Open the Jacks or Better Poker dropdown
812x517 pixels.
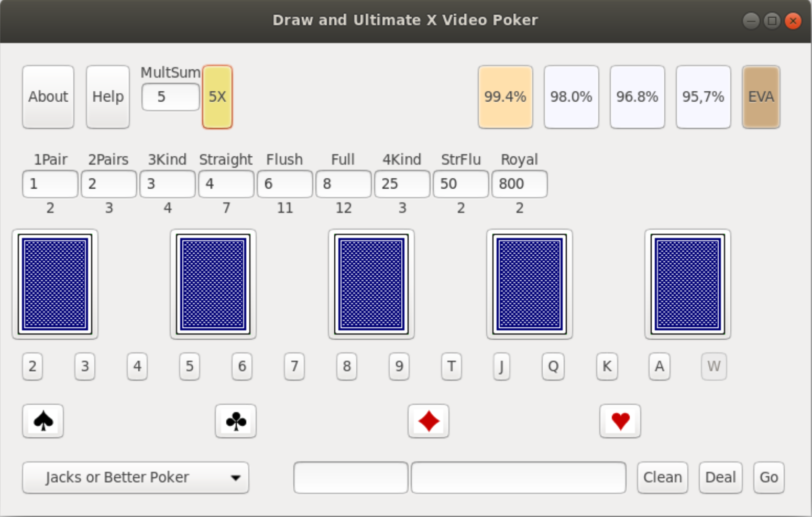tap(136, 478)
